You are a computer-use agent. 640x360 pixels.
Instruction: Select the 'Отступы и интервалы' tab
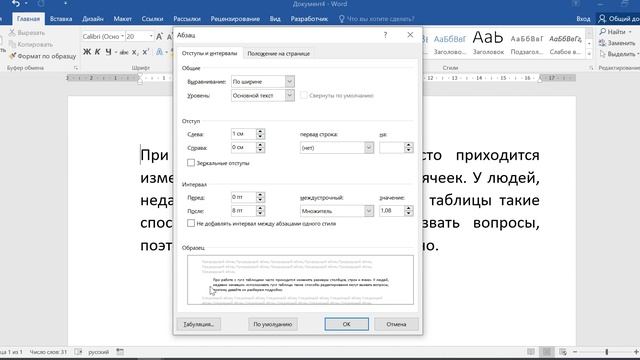click(x=209, y=53)
